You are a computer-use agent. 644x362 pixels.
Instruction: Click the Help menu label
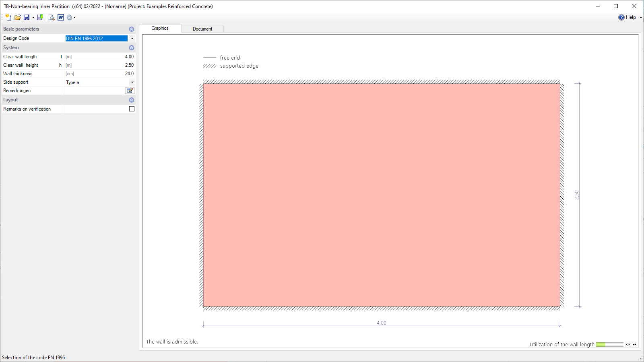click(x=631, y=17)
